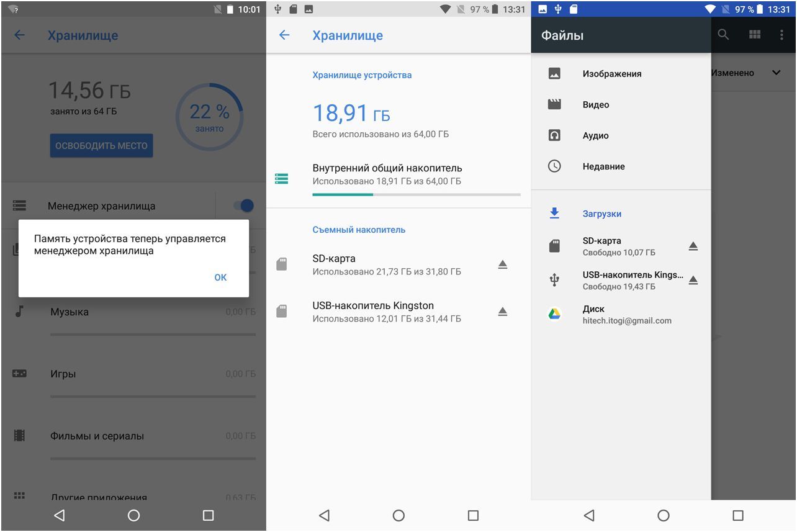Image resolution: width=797 pixels, height=532 pixels.
Task: Open the Загрузки downloads section
Action: pos(601,213)
